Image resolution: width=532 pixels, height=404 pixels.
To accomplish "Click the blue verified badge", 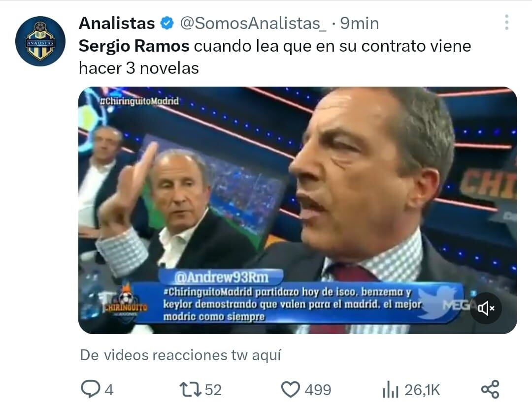I will (x=167, y=24).
